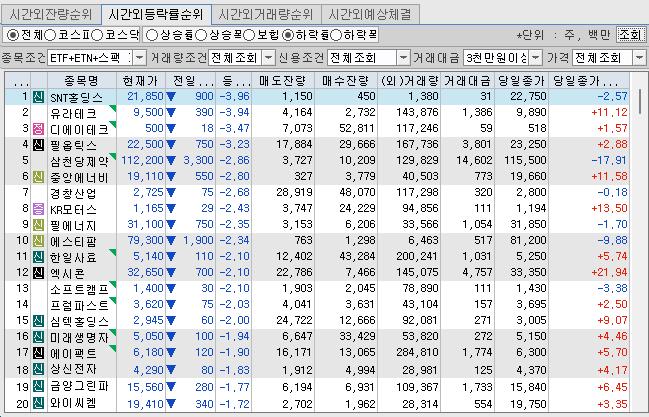This screenshot has height=417, width=649.
Task: Sort by 매도잔량 column header
Action: pos(283,81)
